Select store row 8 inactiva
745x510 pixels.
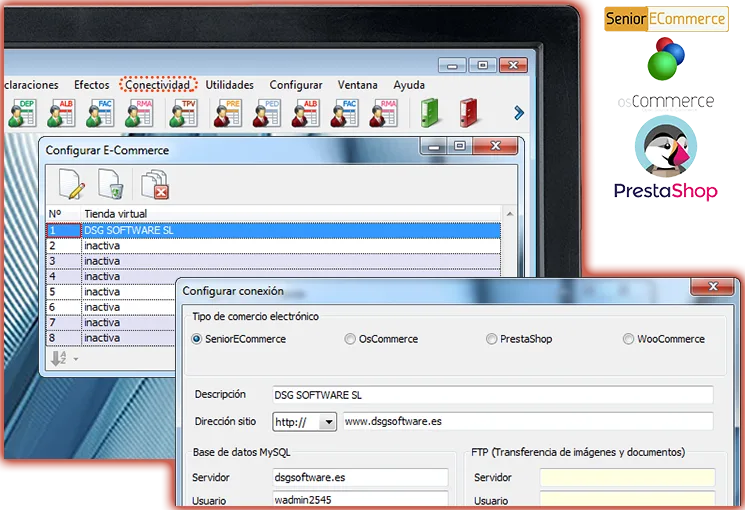111,337
